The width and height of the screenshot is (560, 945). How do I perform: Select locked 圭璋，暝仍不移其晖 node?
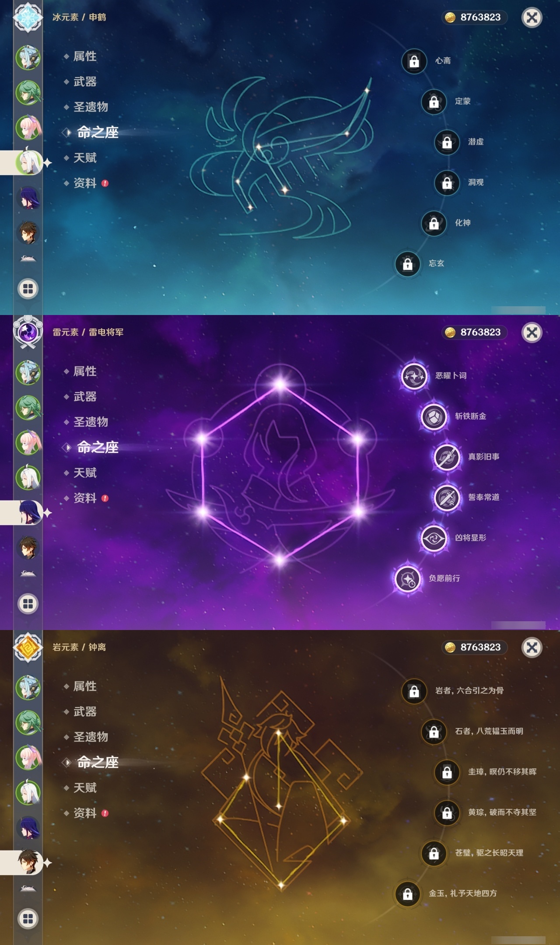pyautogui.click(x=447, y=772)
